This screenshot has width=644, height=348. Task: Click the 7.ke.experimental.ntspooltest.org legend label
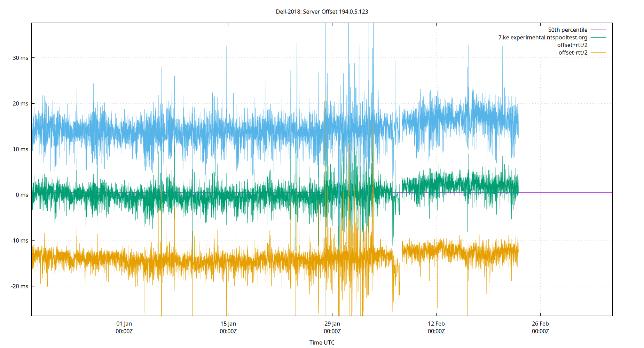pos(542,37)
